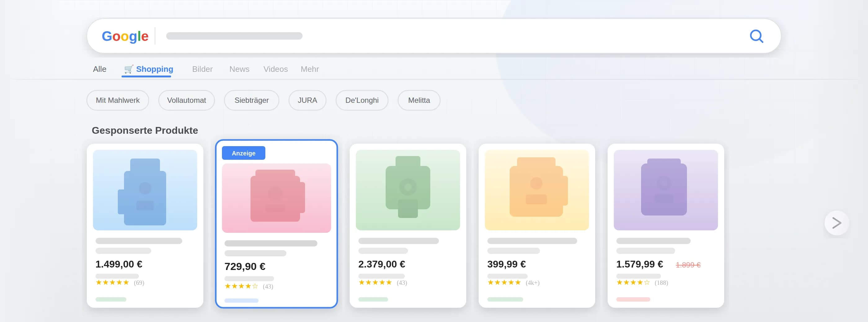868x322 pixels.
Task: Click the blue search magnifier icon
Action: point(756,36)
